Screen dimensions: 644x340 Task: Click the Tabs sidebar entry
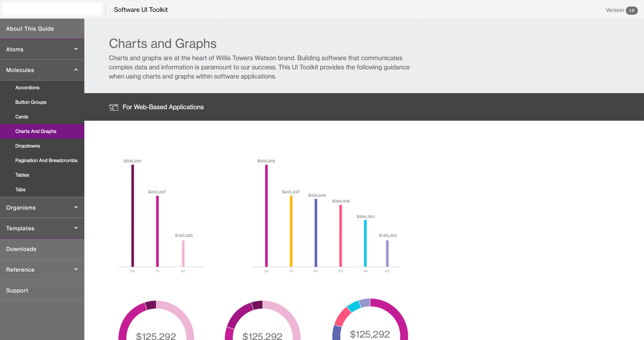pos(20,189)
